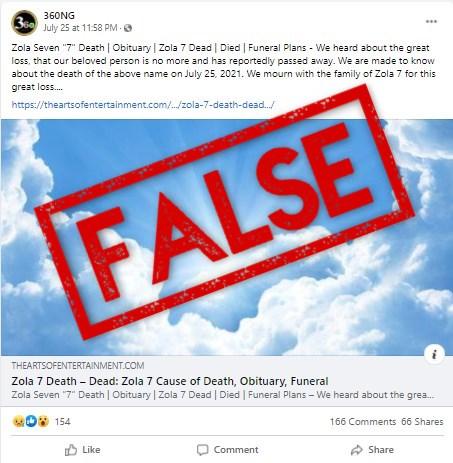View the 154 reactions count
The image size is (453, 463).
(62, 422)
